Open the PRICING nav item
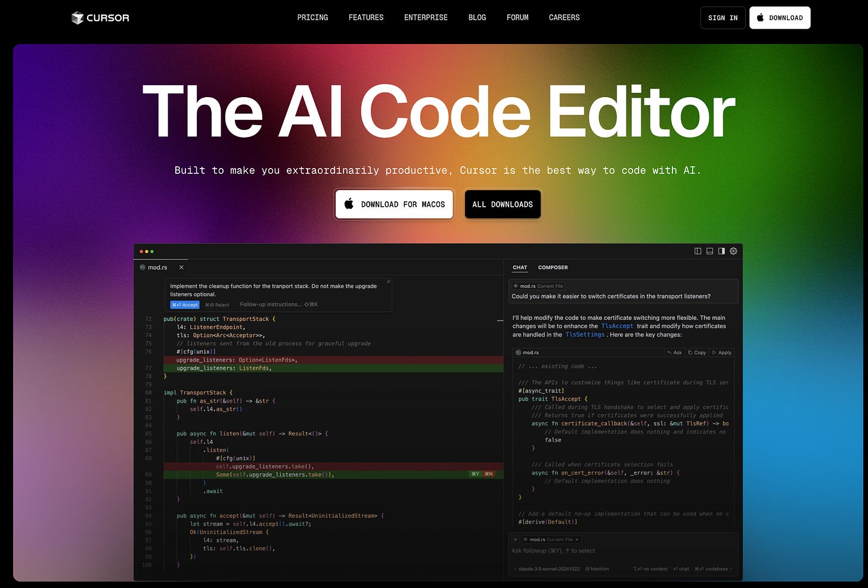This screenshot has height=588, width=868. pos(312,18)
